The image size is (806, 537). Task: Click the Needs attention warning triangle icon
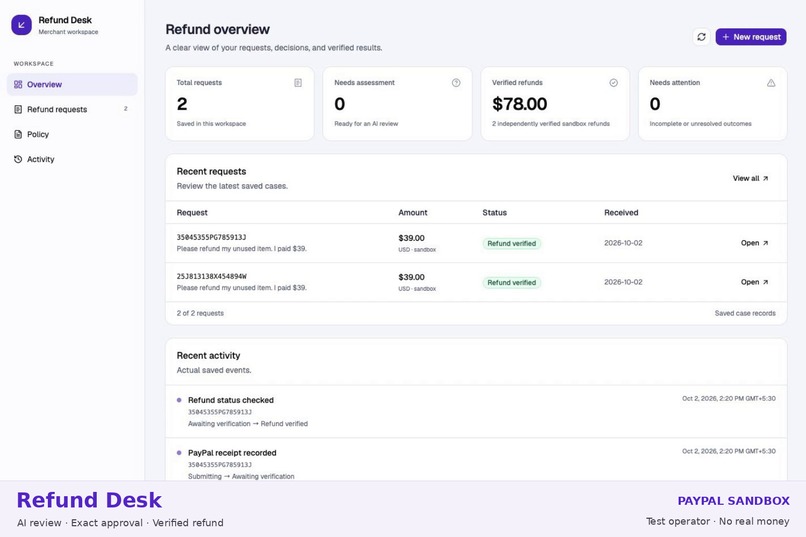[x=771, y=83]
